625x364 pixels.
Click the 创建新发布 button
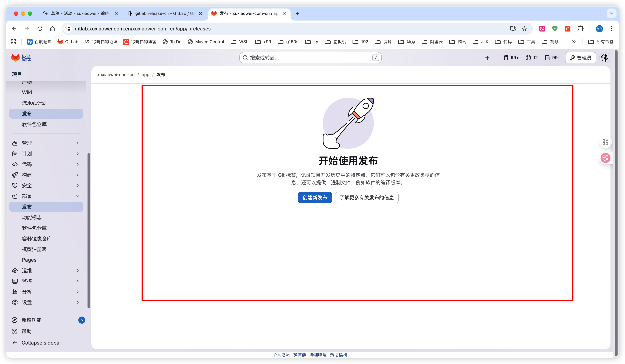click(x=314, y=197)
